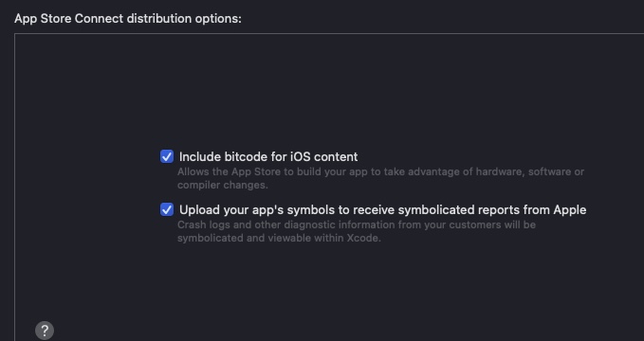Disable the Upload your app's symbols checkbox
Image resolution: width=644 pixels, height=341 pixels.
point(167,209)
